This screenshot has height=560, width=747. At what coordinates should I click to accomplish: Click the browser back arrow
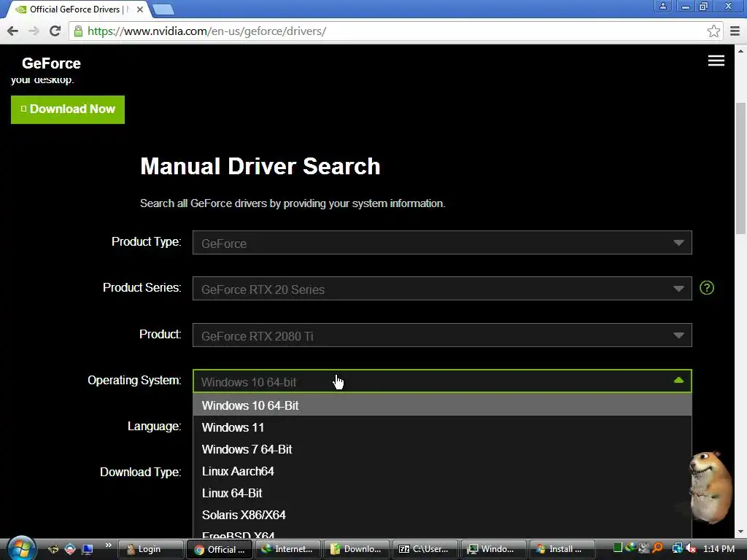[13, 31]
